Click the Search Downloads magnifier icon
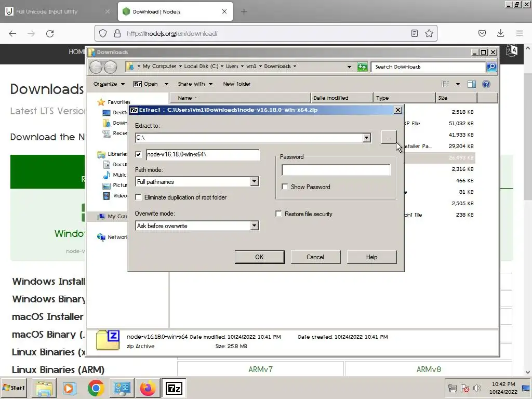 (x=491, y=67)
